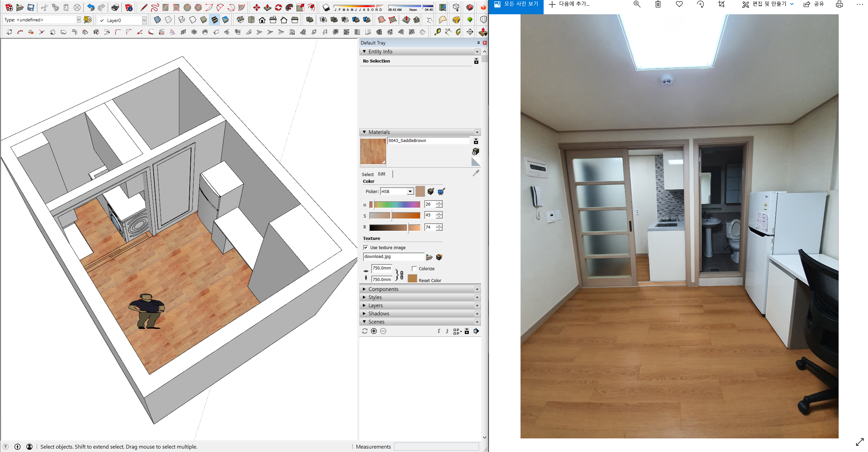Open the HSB color Picker dropdown
This screenshot has height=452, width=868.
click(x=410, y=192)
